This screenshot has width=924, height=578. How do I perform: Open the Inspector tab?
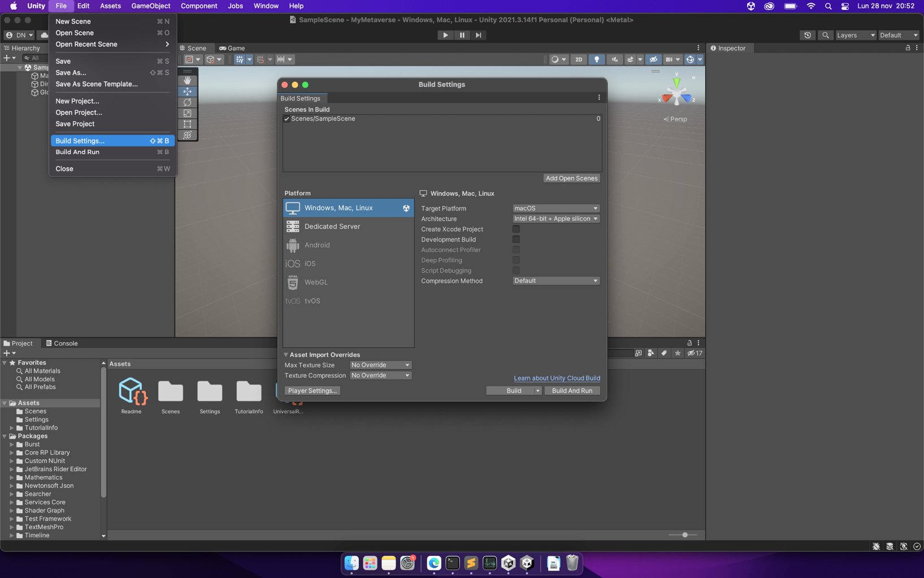point(728,48)
